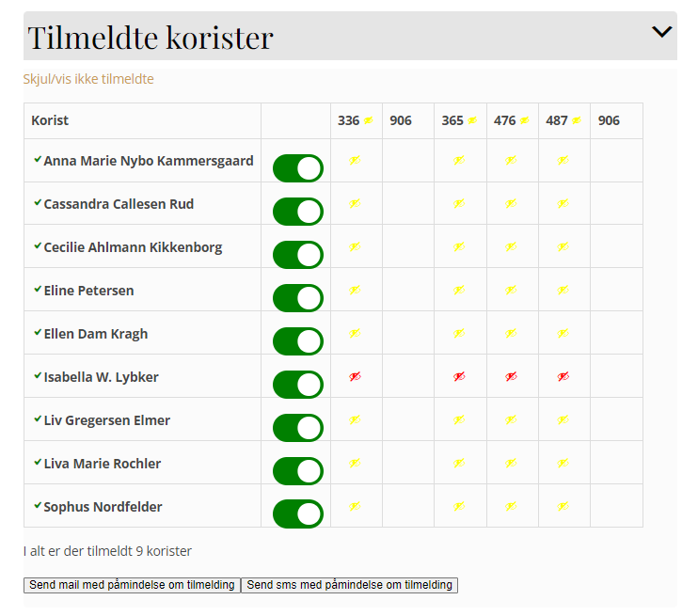Select the name Sophus Nordfelder

pyautogui.click(x=103, y=507)
